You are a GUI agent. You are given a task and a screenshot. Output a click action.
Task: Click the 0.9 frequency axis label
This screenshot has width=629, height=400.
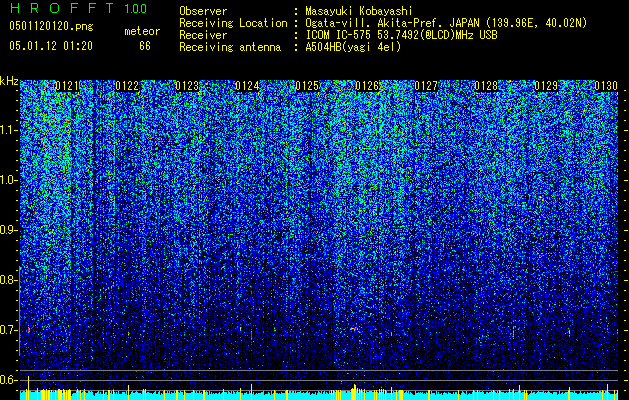(x=9, y=230)
